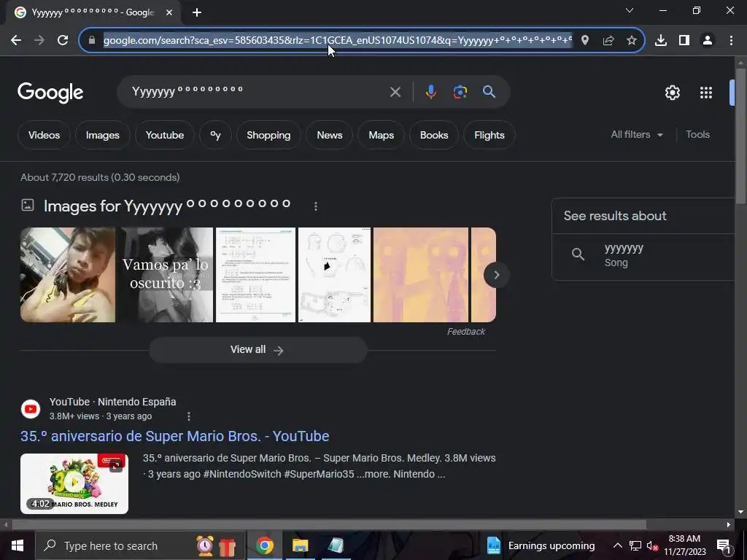Image resolution: width=747 pixels, height=560 pixels.
Task: Play the Super Mario Bros. Medley thumbnail
Action: coord(74,484)
